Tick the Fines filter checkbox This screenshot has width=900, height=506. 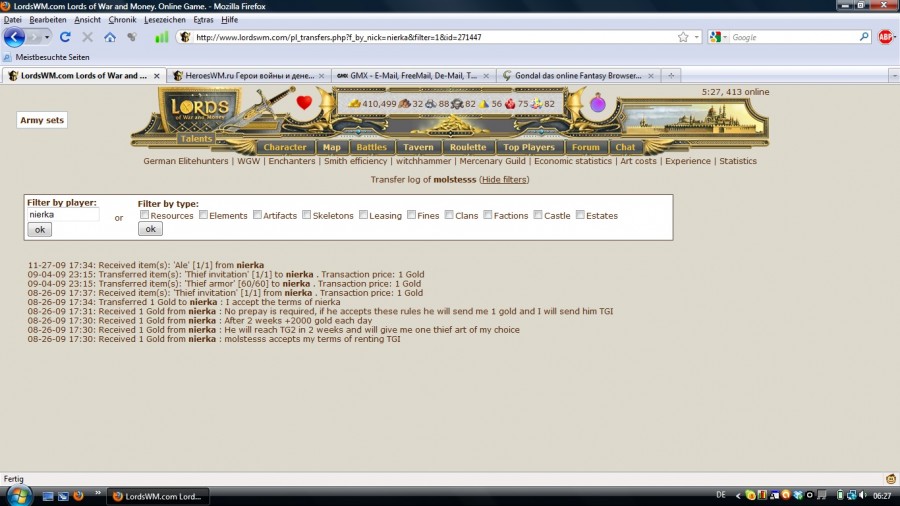pos(412,215)
